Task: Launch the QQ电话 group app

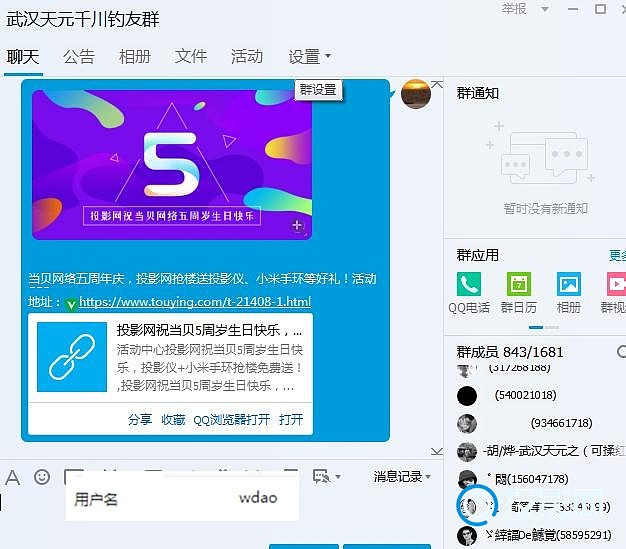Action: coord(469,293)
